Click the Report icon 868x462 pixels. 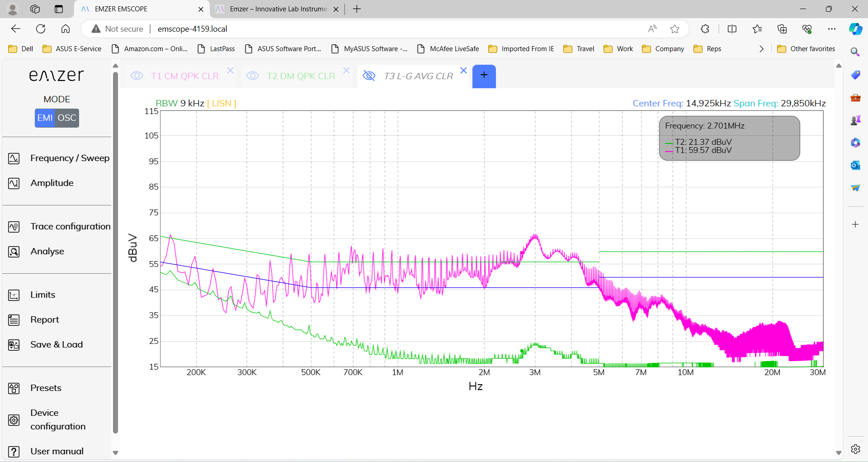(14, 320)
